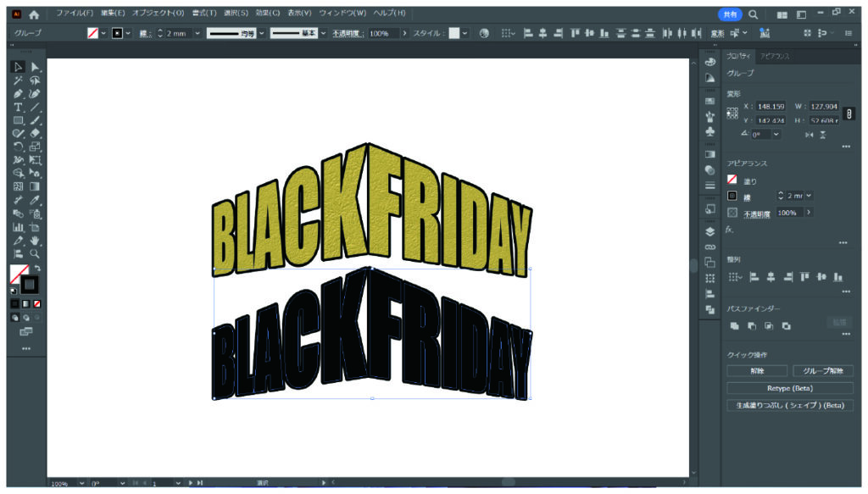The image size is (868, 494).
Task: Go to the Home screen icon
Action: point(34,14)
